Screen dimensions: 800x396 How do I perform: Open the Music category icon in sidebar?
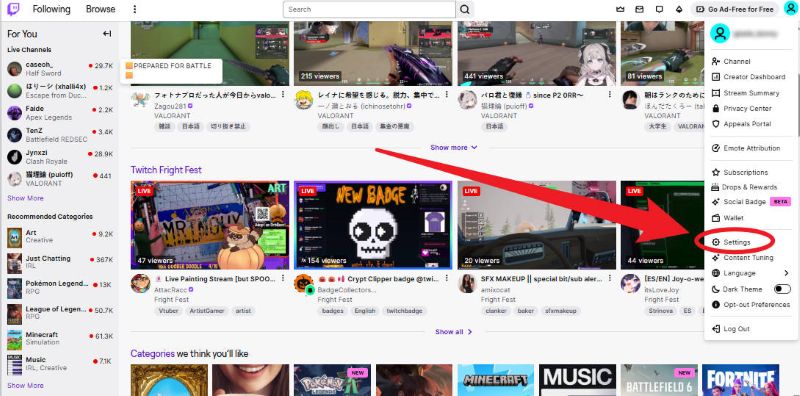tap(14, 365)
